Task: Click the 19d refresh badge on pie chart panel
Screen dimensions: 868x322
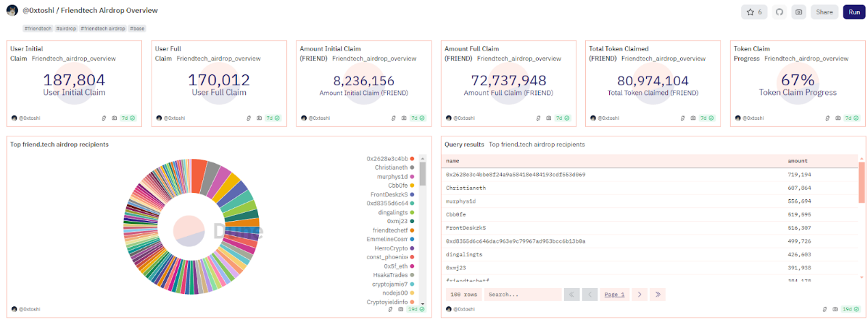Action: 415,309
